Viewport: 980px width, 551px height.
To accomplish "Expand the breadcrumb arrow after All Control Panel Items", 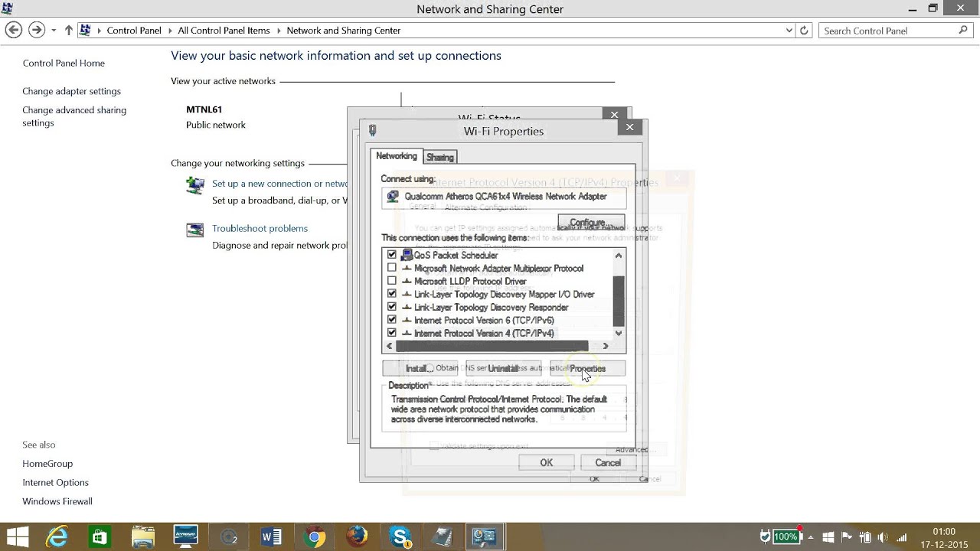I will click(279, 31).
